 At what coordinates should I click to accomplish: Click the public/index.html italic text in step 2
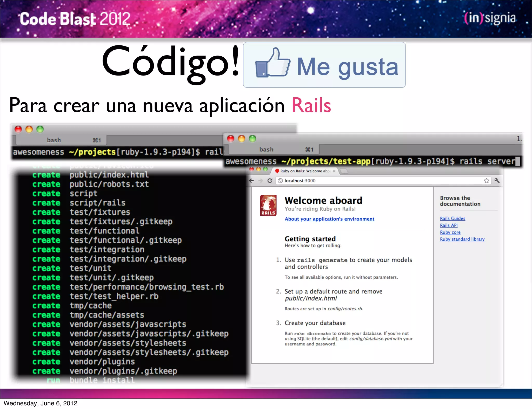click(311, 298)
